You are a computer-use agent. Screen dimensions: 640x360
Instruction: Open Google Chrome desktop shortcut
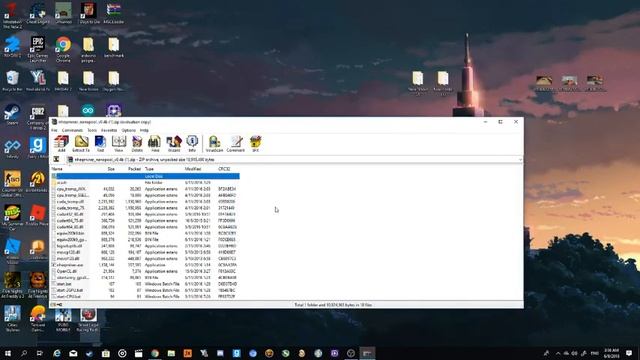(63, 49)
